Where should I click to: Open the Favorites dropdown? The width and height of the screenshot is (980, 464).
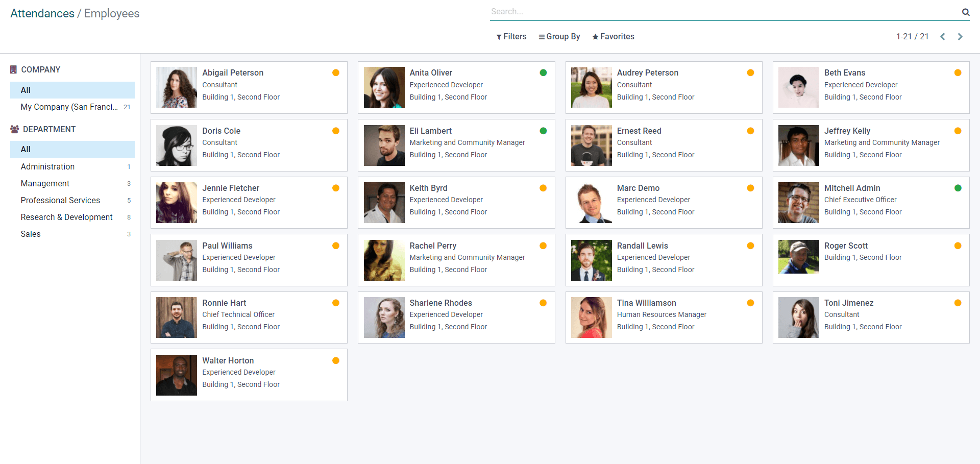(613, 37)
